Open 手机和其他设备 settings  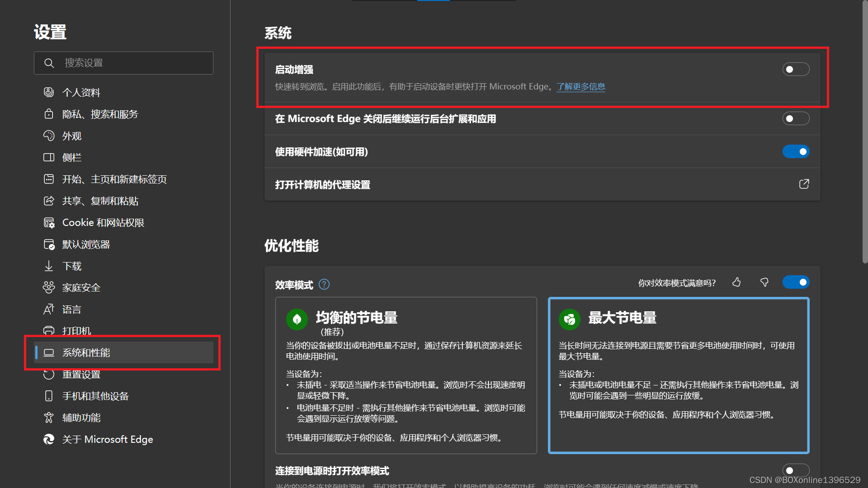[123, 396]
